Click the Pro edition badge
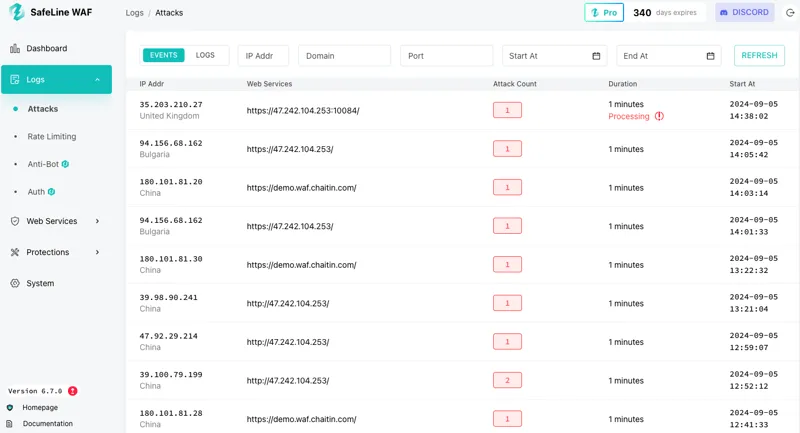The height and width of the screenshot is (433, 800). coord(604,12)
